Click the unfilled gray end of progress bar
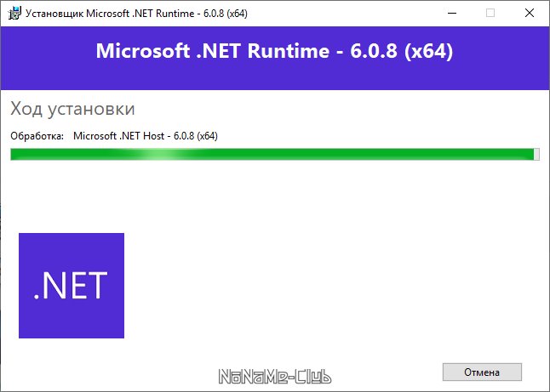The width and height of the screenshot is (550, 392). tap(536, 154)
